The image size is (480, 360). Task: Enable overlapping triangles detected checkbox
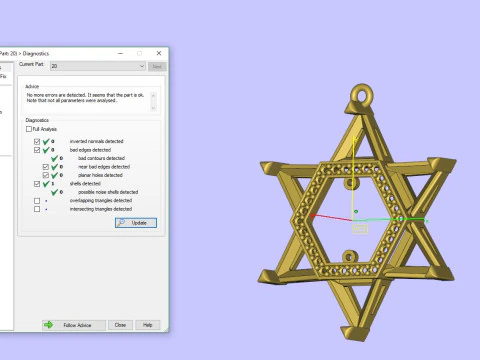click(x=37, y=201)
